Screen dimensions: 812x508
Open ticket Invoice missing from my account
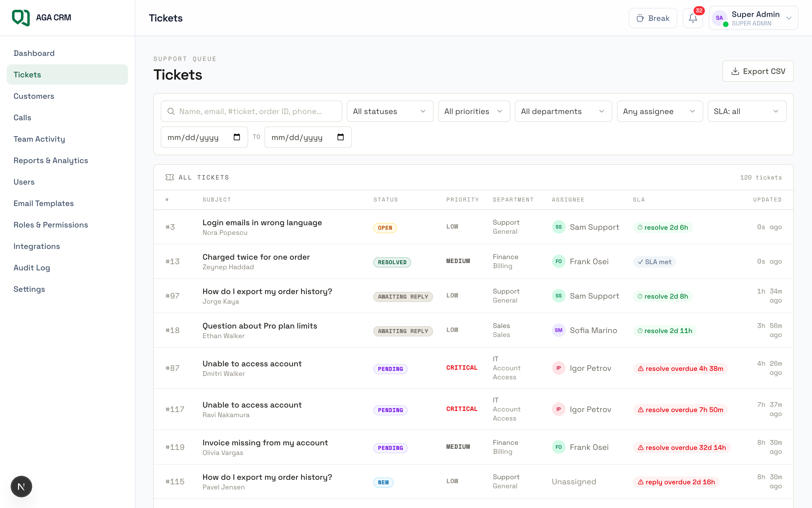tap(265, 443)
